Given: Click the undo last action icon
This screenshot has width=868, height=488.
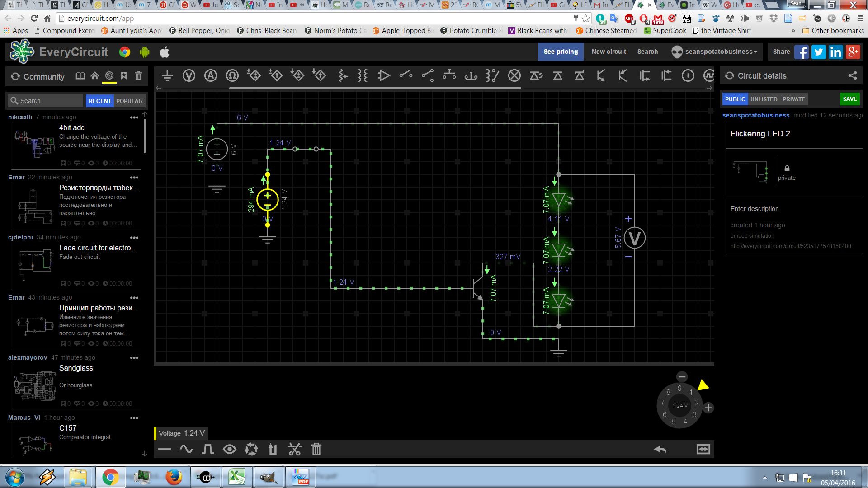Looking at the screenshot, I should (660, 450).
